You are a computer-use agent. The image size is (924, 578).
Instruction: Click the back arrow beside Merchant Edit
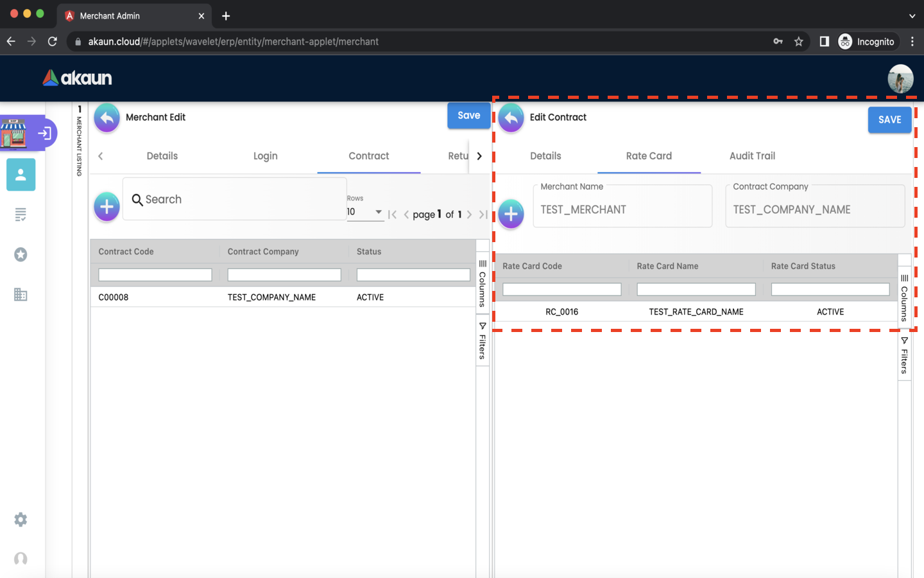[107, 118]
